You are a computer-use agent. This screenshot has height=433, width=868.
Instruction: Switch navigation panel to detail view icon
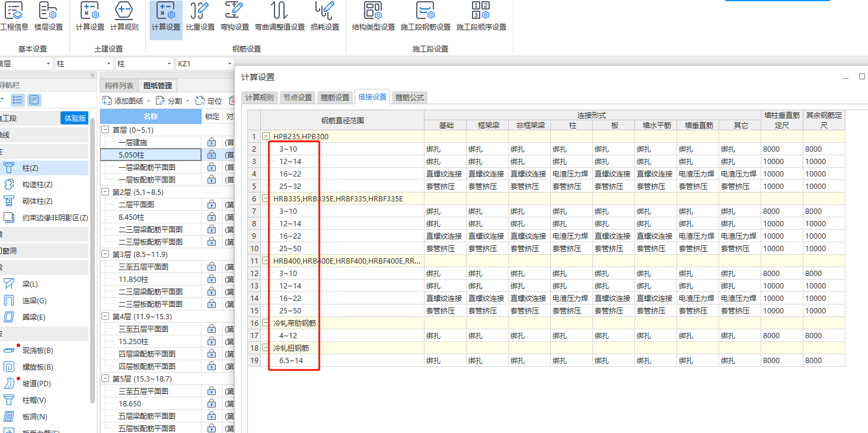(x=35, y=100)
